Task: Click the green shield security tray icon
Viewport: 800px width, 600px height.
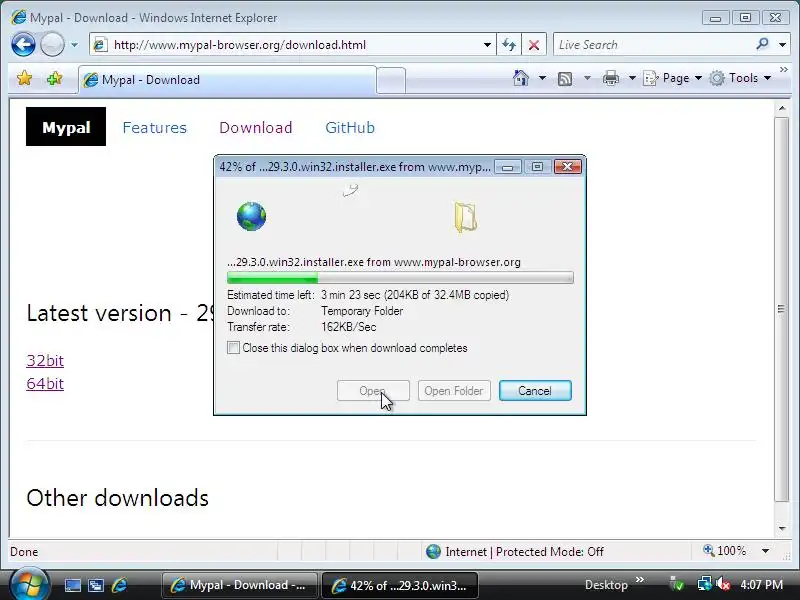Action: [x=677, y=585]
